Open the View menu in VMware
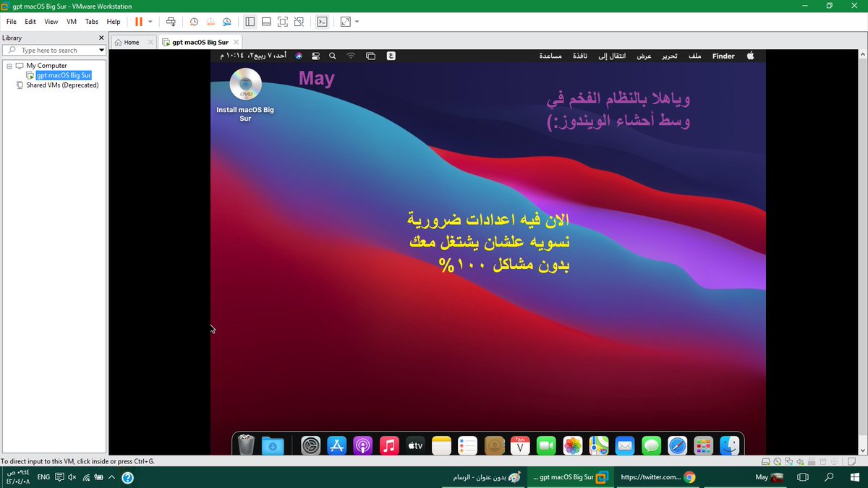Viewport: 868px width, 488px height. click(x=51, y=22)
